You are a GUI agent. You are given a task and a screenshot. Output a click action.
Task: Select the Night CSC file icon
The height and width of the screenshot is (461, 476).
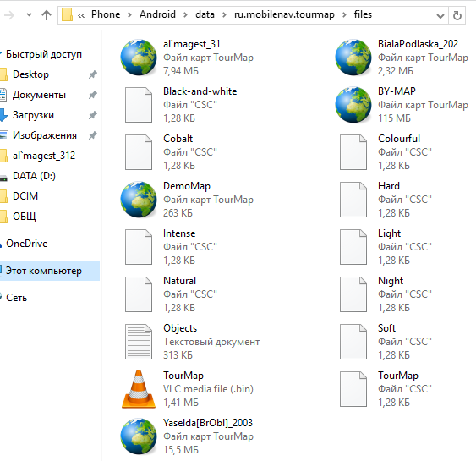(x=353, y=294)
